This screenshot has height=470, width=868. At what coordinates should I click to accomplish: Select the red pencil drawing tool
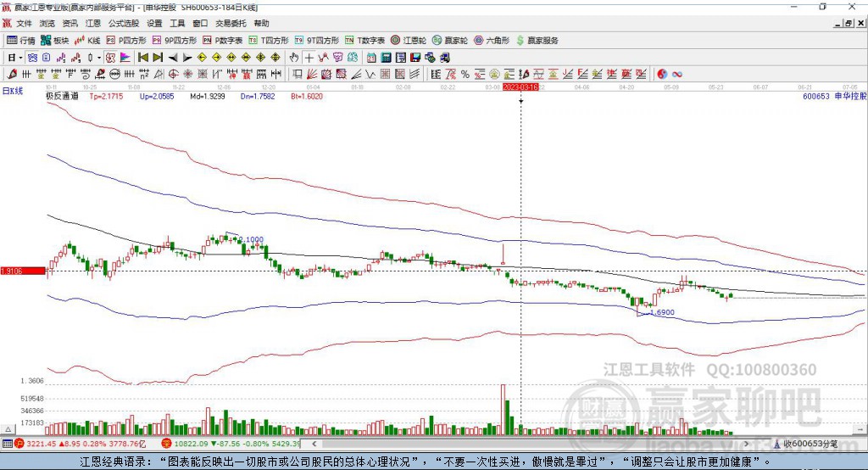12,75
